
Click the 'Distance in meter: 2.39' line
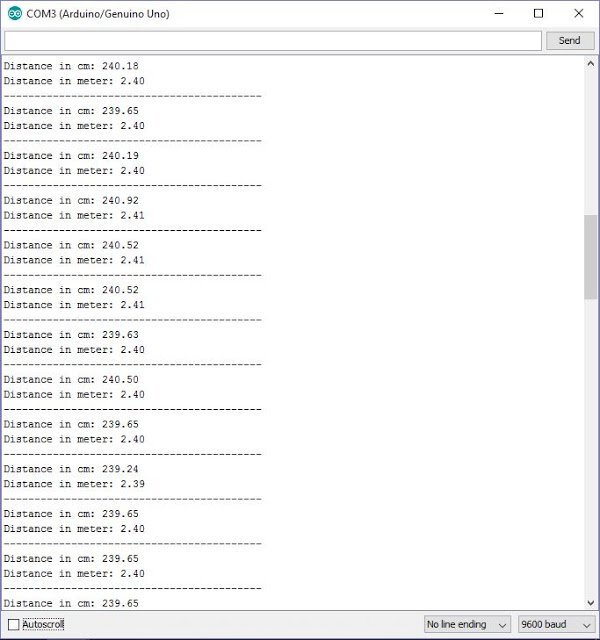(x=74, y=484)
